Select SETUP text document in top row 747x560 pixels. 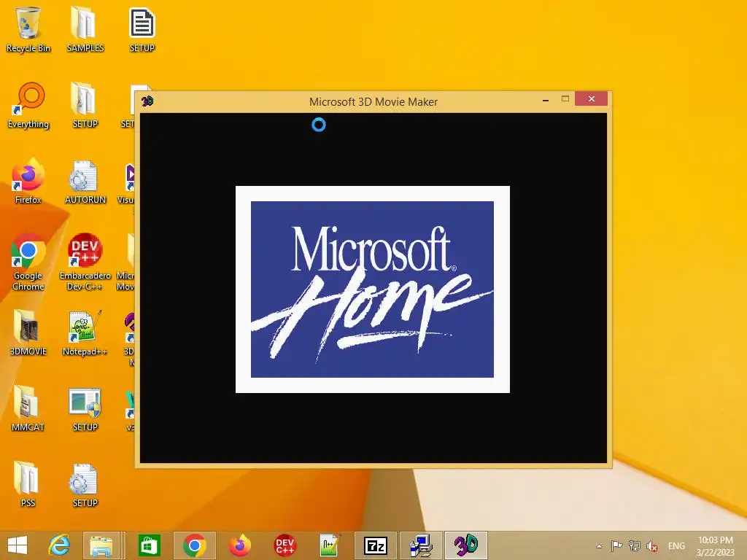(142, 29)
